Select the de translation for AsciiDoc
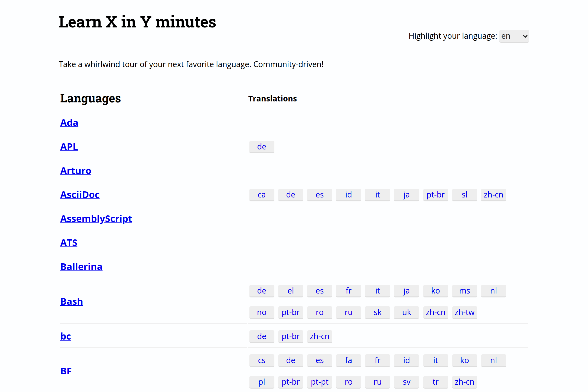This screenshot has height=392, width=588. click(x=291, y=195)
